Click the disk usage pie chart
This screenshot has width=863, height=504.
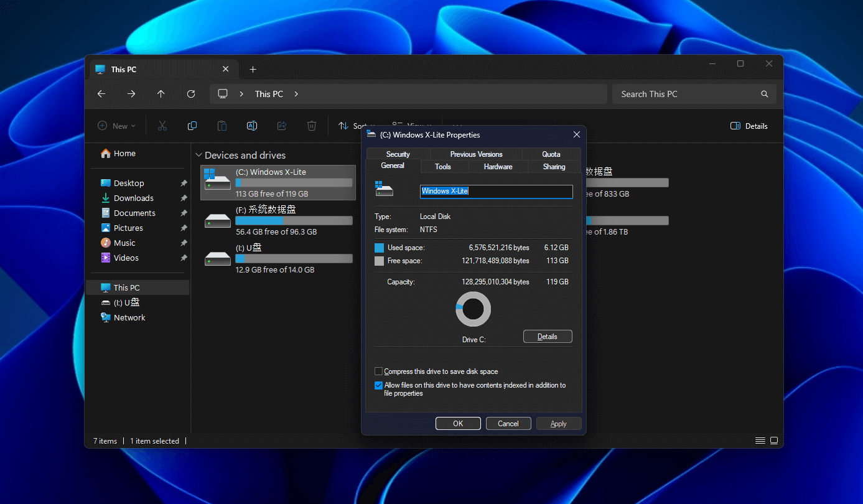(473, 309)
